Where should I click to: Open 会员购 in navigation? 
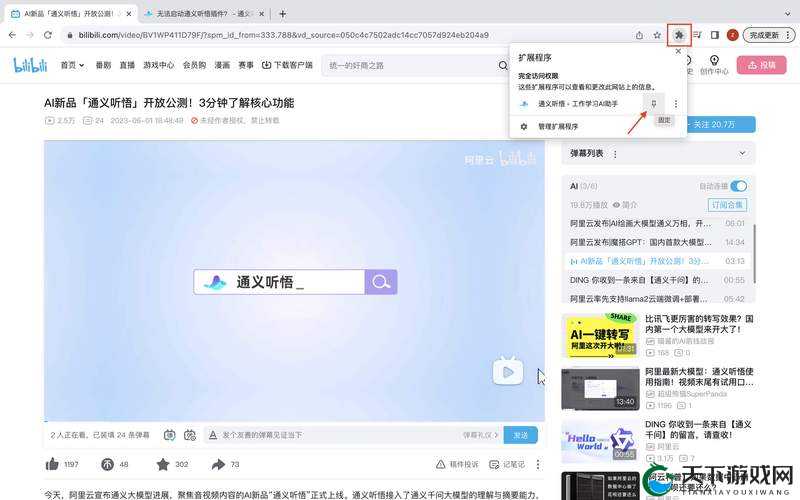[x=194, y=65]
